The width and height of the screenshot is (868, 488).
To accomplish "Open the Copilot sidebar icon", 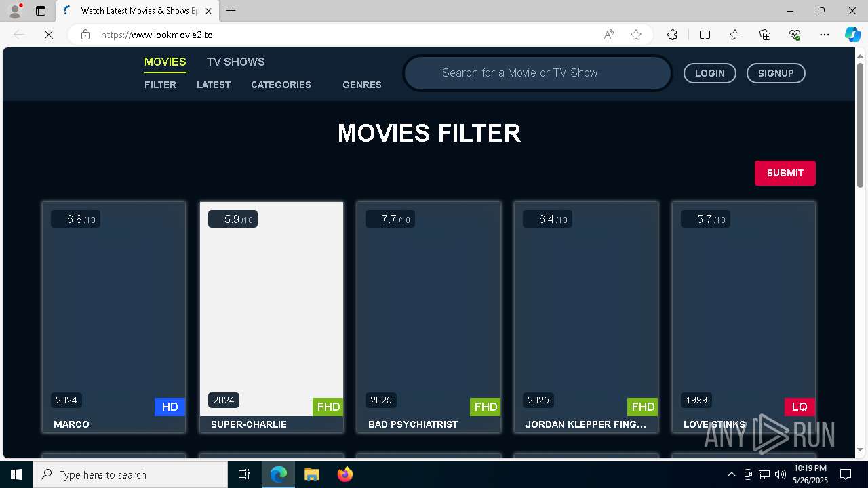I will (x=852, y=35).
